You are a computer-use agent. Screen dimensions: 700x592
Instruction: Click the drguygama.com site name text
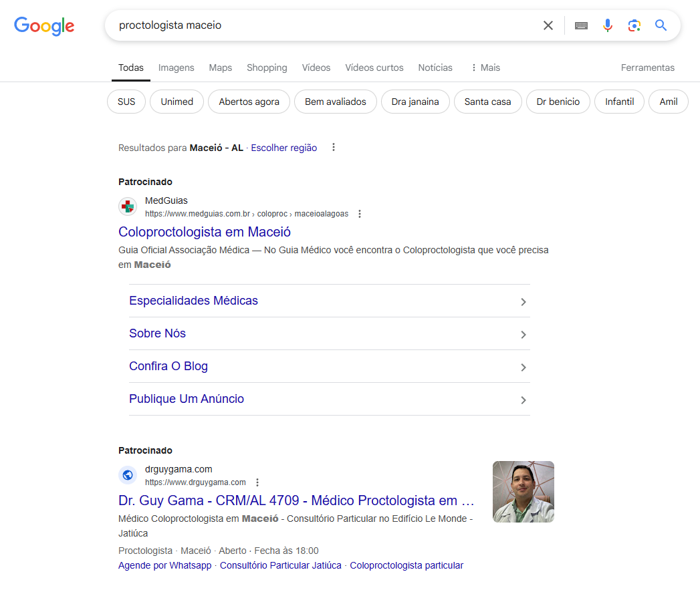tap(179, 469)
